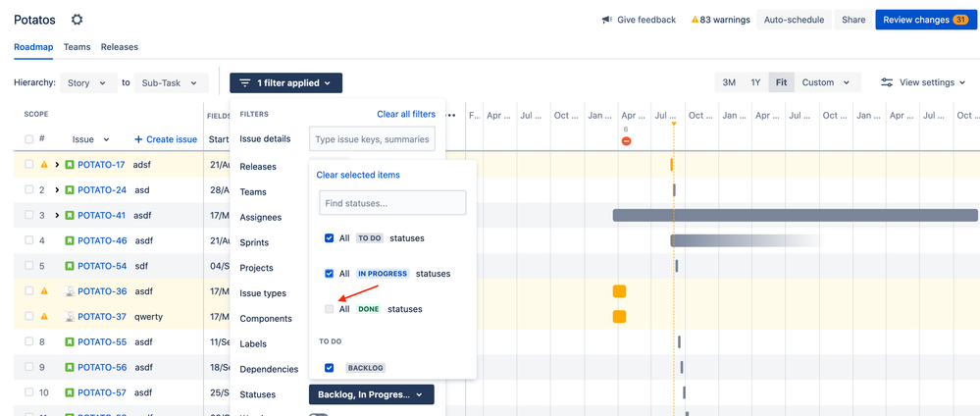Select the checkbox for POTATO-46 row
This screenshot has height=416, width=980.
28,240
